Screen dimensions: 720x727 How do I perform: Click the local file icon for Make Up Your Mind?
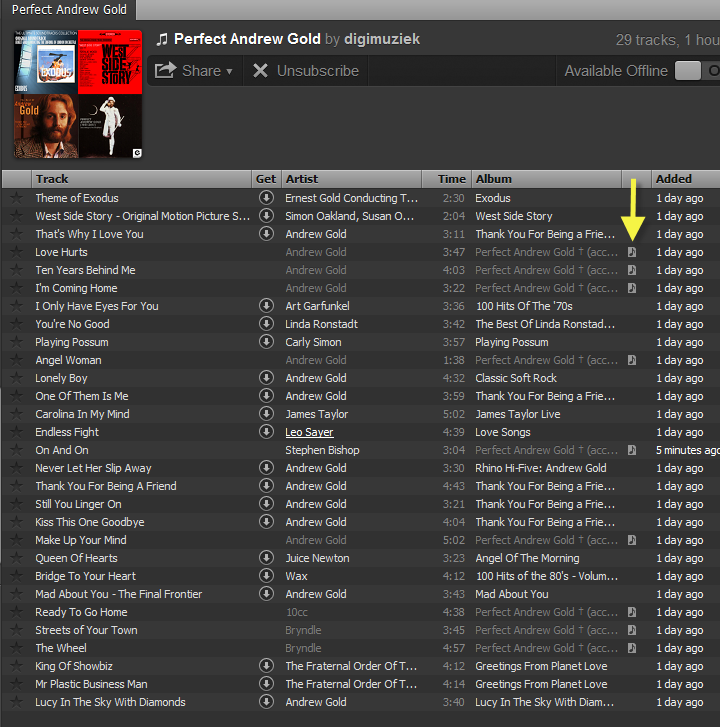coord(632,540)
